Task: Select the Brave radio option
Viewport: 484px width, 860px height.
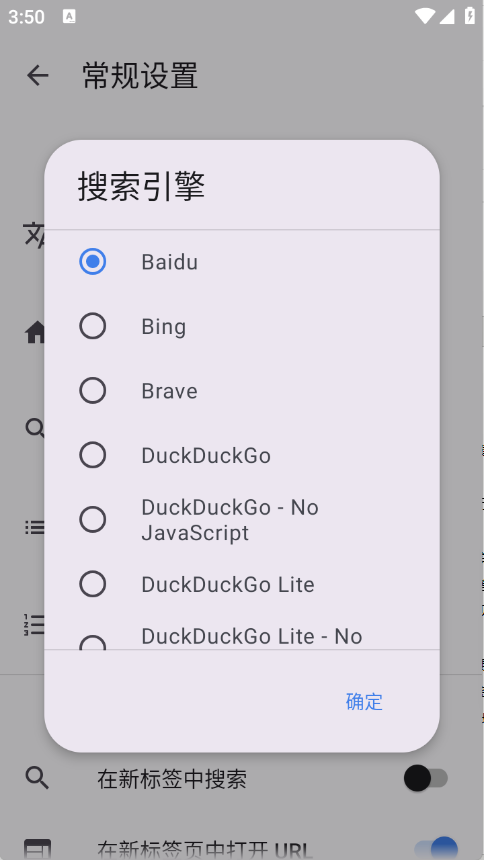Action: tap(93, 391)
